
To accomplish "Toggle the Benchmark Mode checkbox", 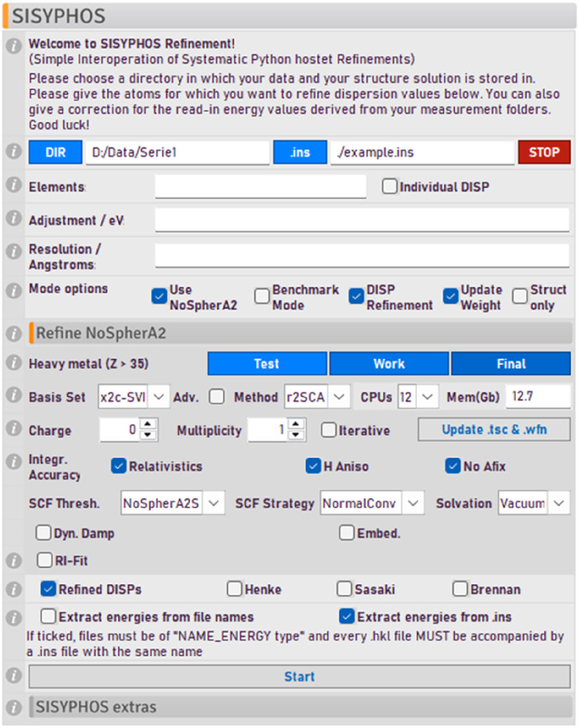I will [262, 296].
